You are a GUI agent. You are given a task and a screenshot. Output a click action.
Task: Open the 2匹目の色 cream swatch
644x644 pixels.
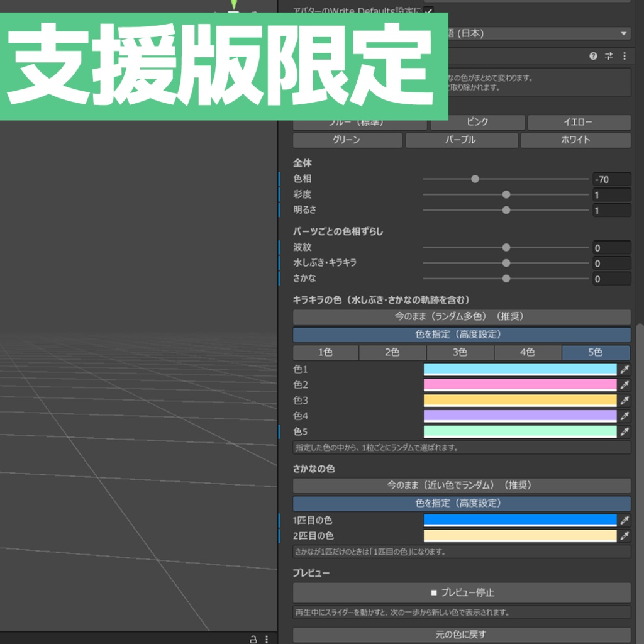(x=520, y=536)
